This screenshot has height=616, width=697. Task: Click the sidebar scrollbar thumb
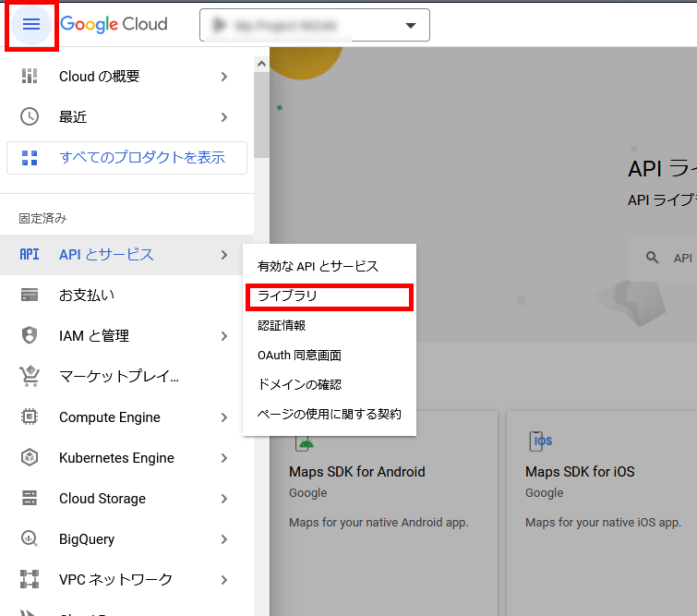click(262, 115)
